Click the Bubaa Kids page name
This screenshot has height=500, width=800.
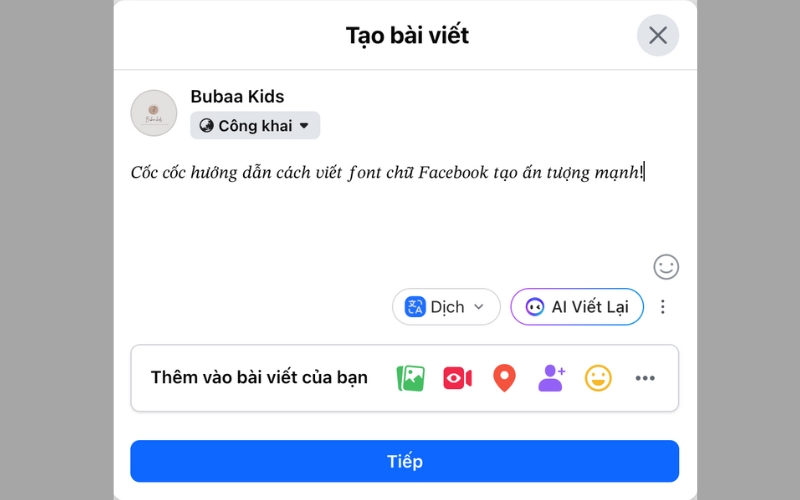[237, 97]
